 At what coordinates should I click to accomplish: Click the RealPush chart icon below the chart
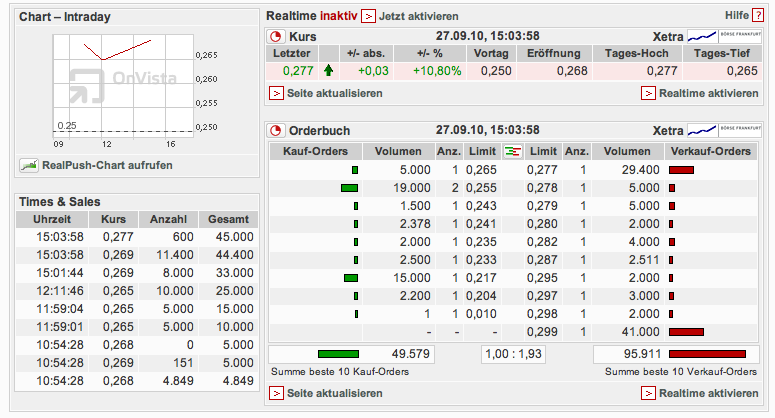(x=28, y=165)
